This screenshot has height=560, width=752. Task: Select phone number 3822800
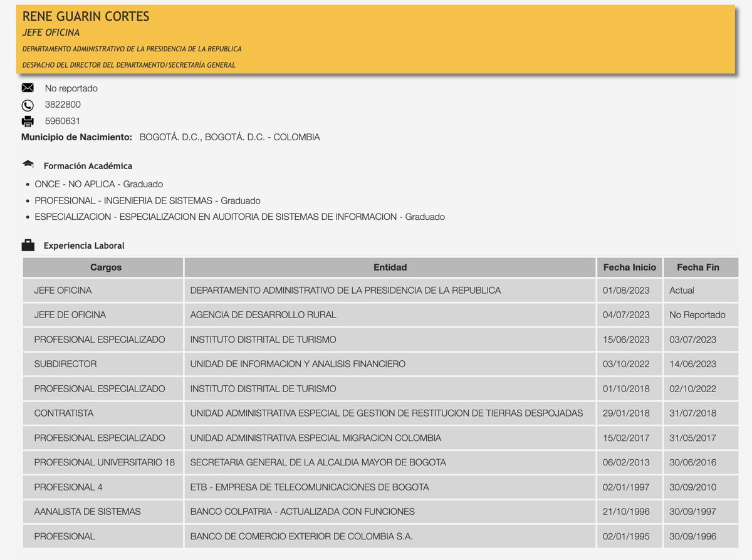coord(63,105)
